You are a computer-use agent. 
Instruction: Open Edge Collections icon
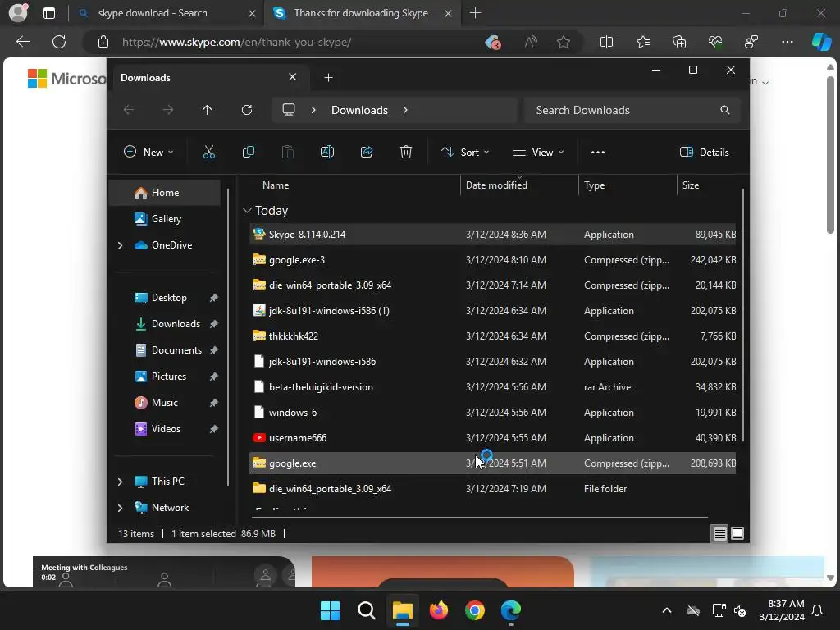[679, 42]
